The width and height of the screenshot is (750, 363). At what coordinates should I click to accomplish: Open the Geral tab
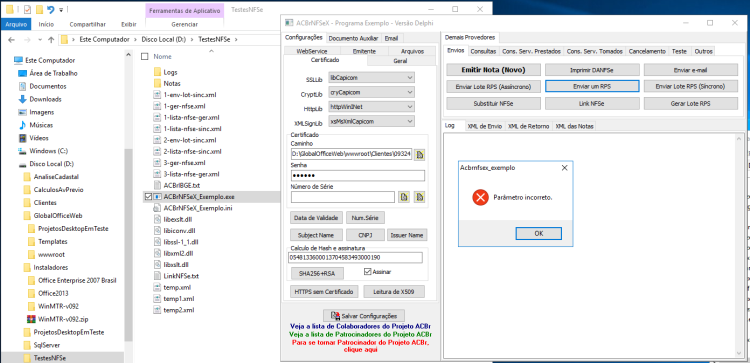click(401, 61)
